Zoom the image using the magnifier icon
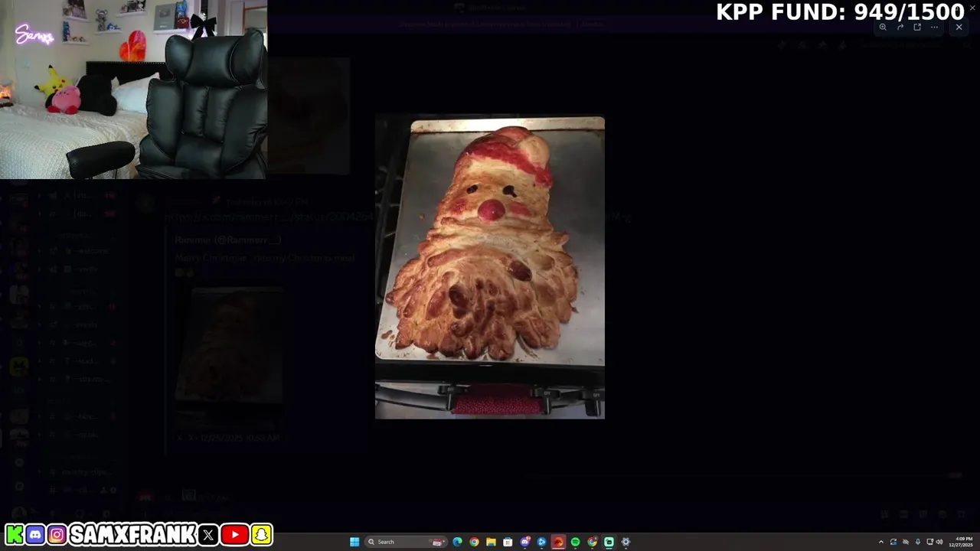 click(x=883, y=27)
